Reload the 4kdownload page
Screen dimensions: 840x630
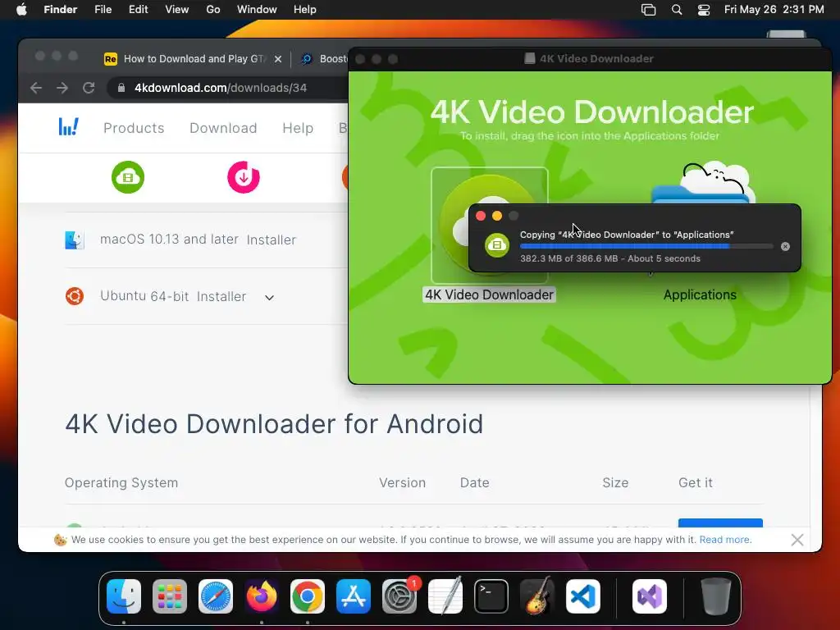pyautogui.click(x=89, y=88)
